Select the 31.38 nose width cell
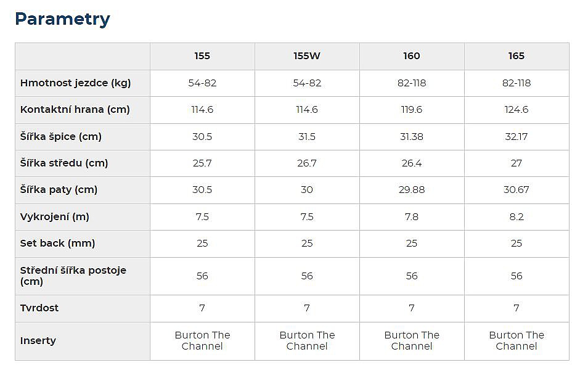Image resolution: width=588 pixels, height=373 pixels. 412,136
